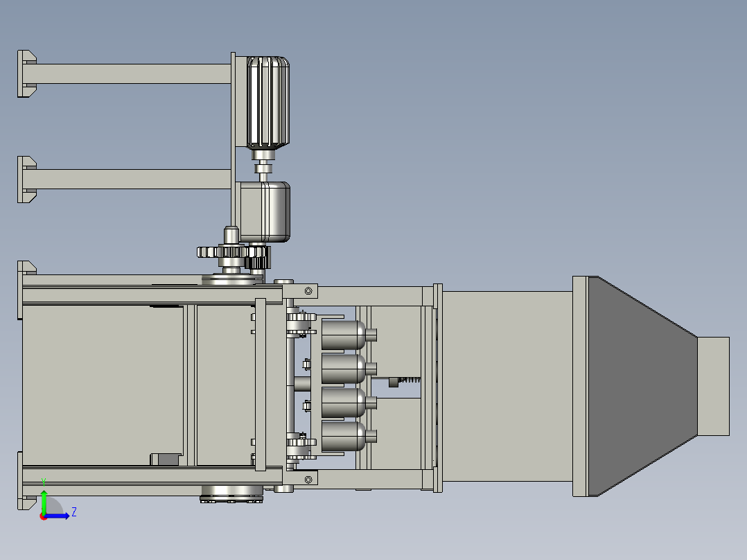Click the blue Z axis arrow of the triad

[x=58, y=516]
